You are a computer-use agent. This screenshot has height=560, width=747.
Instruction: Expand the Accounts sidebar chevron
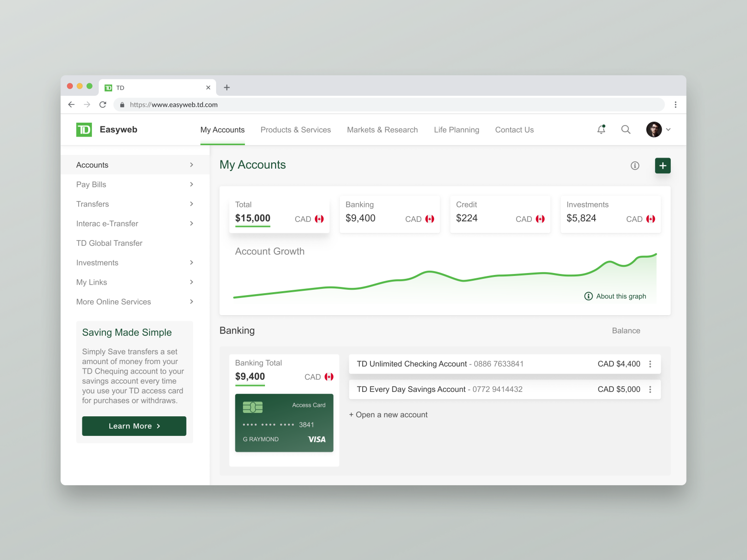(192, 165)
